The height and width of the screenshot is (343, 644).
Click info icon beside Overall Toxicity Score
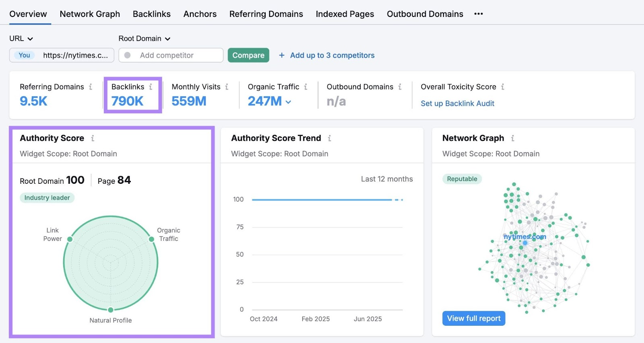(503, 87)
